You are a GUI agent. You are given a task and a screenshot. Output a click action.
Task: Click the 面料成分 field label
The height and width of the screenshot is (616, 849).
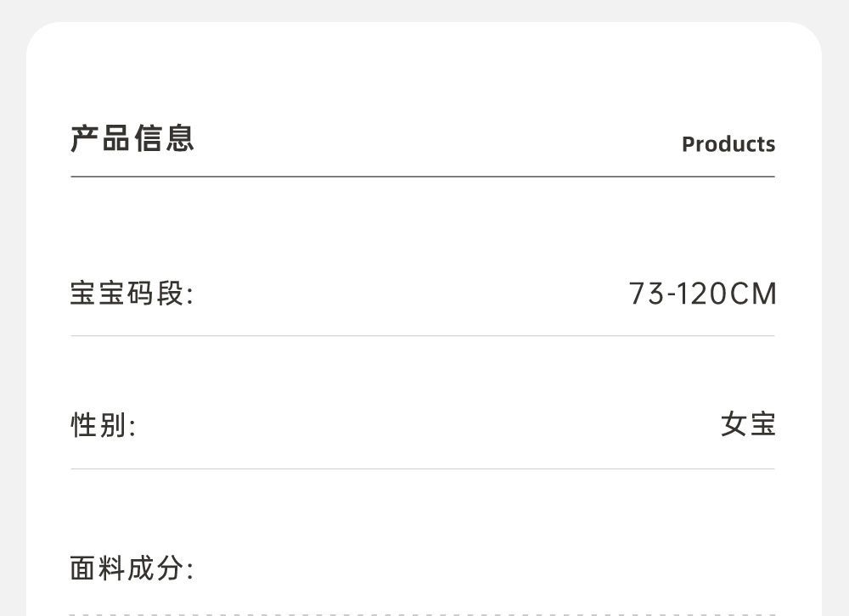point(132,568)
